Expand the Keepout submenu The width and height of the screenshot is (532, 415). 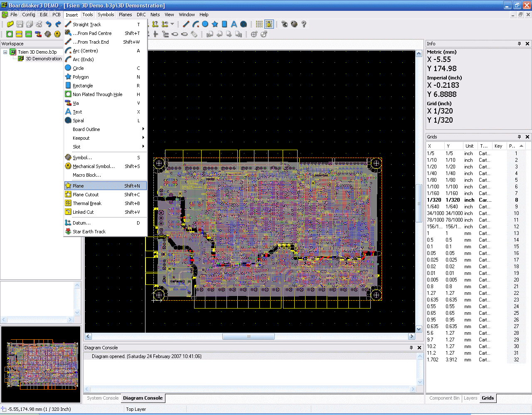105,138
